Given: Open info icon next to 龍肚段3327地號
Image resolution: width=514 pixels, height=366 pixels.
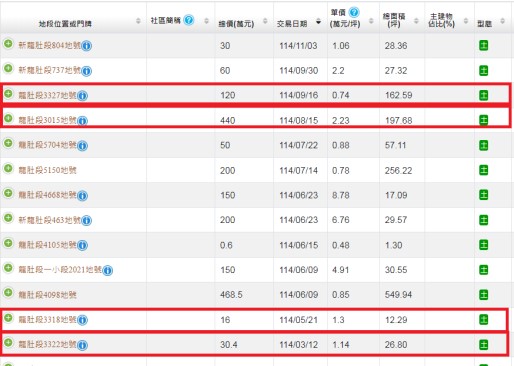Looking at the screenshot, I should coord(82,96).
